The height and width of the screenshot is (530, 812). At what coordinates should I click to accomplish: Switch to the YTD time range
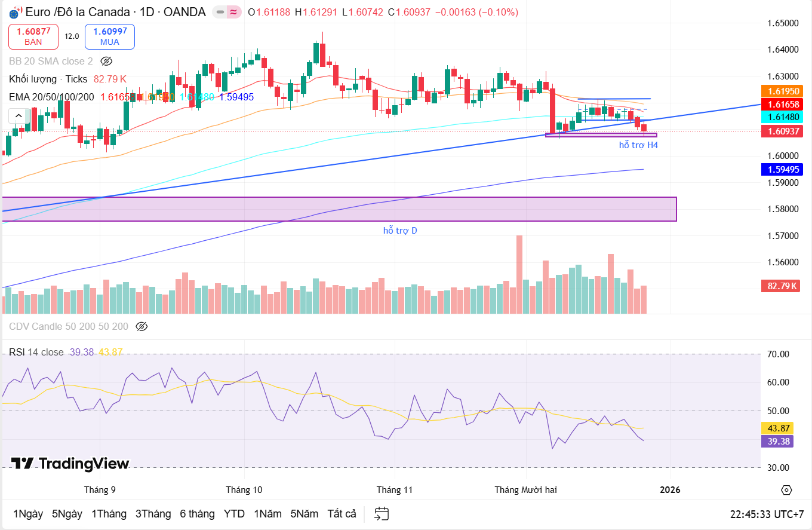(234, 514)
